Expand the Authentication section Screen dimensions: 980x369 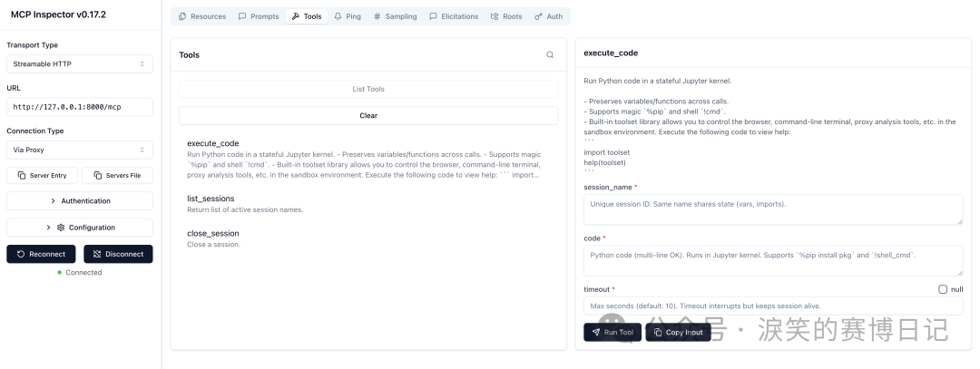tap(79, 201)
